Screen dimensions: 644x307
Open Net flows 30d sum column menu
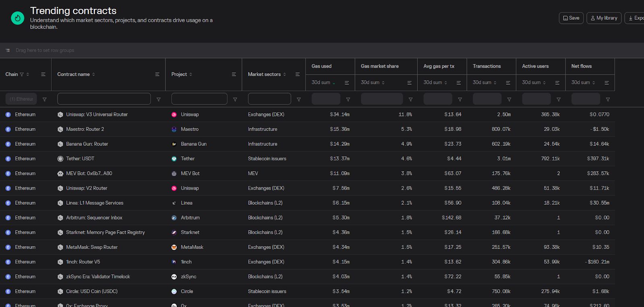coord(607,83)
